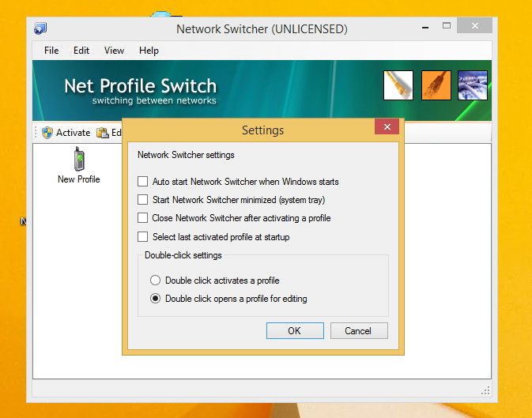Viewport: 532px width, 418px height.
Task: Select the New Profile phone icon
Action: pos(79,159)
